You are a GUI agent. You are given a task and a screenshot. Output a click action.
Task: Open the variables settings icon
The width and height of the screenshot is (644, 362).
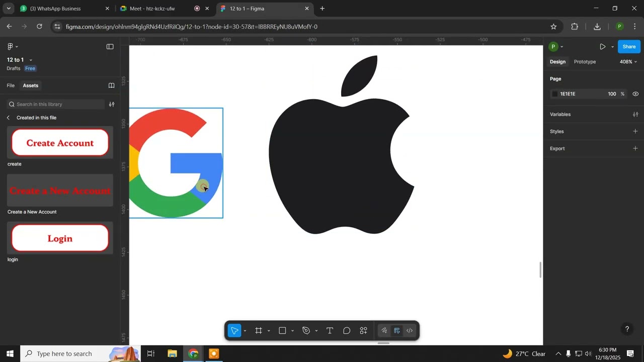click(x=635, y=114)
